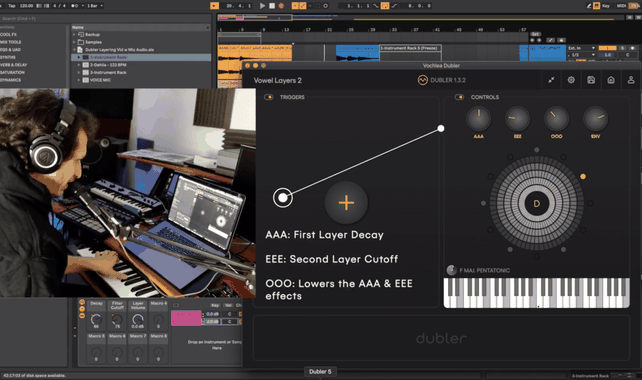Select COOL FX collection in browser
This screenshot has height=380, width=642.
point(9,34)
